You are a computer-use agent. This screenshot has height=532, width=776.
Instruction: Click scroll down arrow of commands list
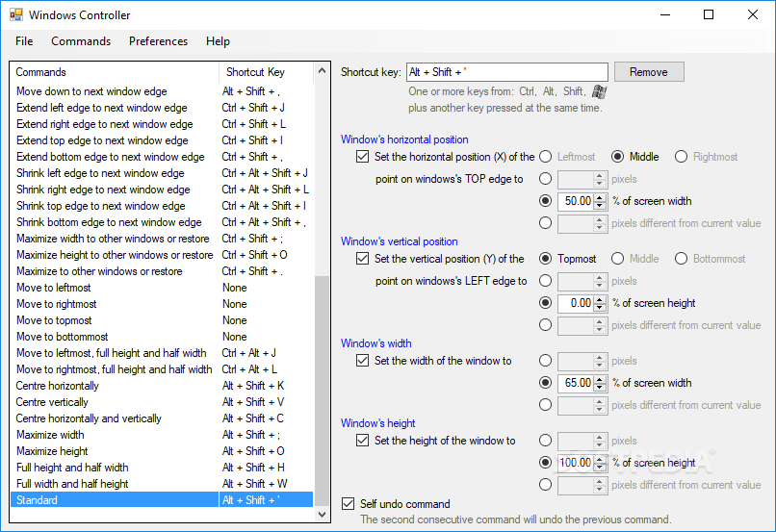click(x=322, y=514)
